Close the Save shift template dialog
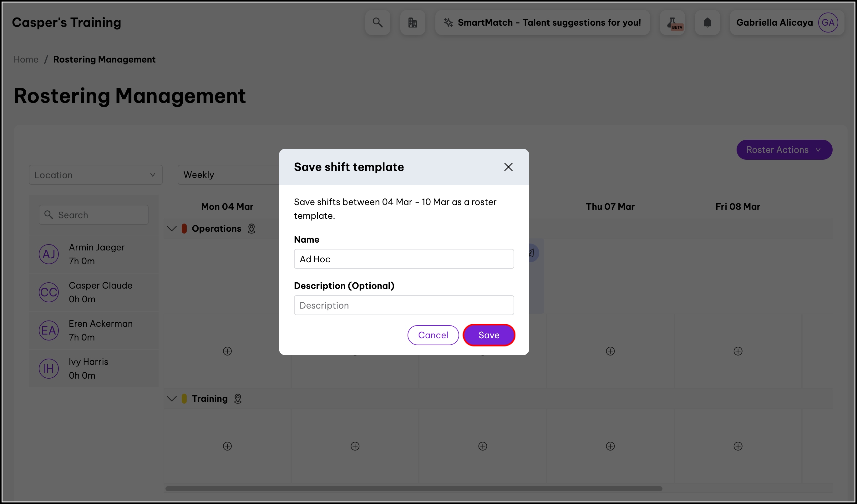Viewport: 857px width, 504px height. tap(508, 167)
